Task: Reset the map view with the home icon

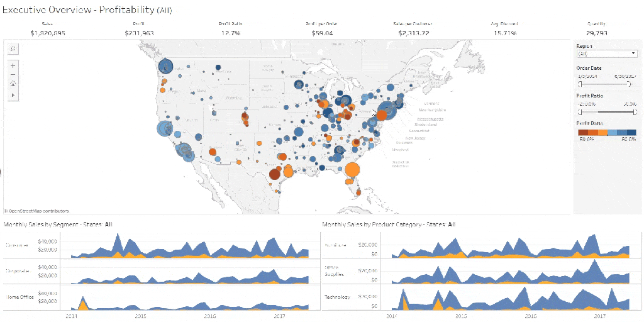Action: (x=13, y=84)
